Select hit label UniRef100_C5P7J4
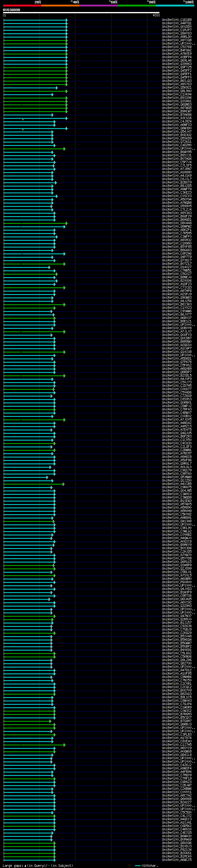The width and height of the screenshot is (197, 868). pyautogui.click(x=177, y=162)
